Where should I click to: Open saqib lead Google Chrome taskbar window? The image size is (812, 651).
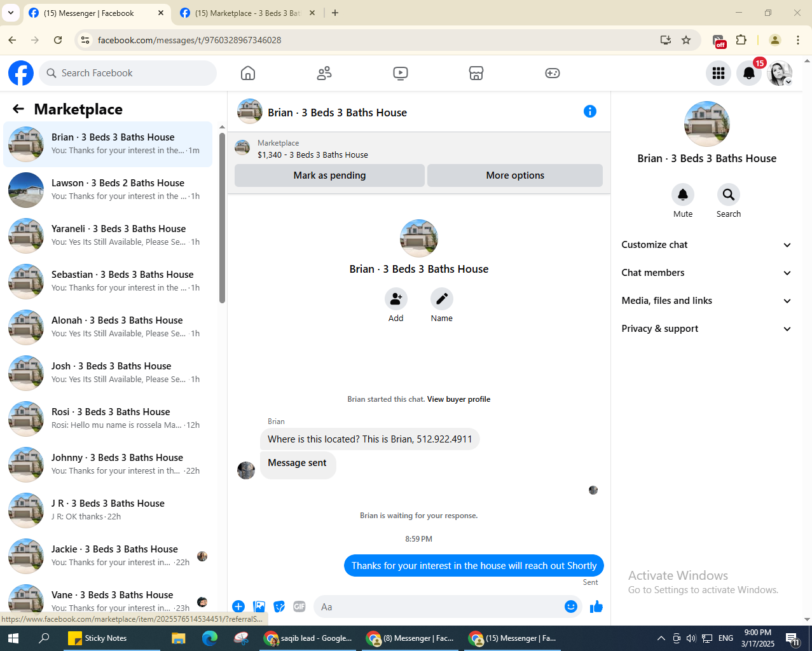(308, 638)
